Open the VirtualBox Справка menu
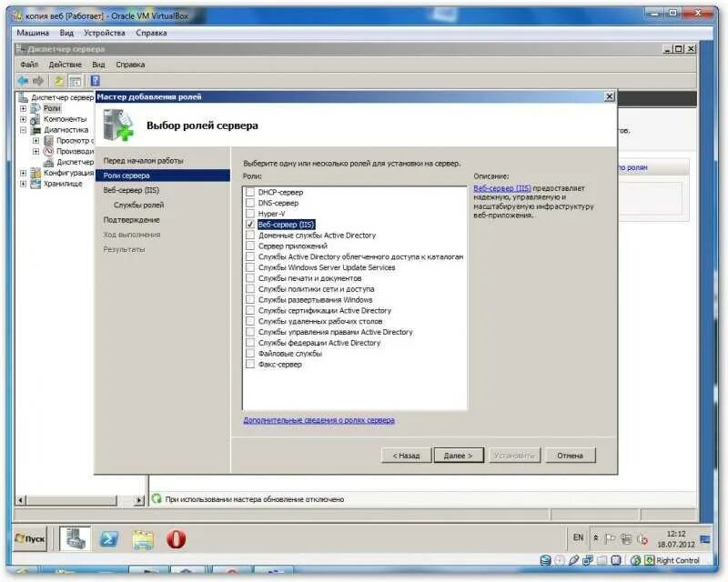728x582 pixels. click(x=151, y=33)
